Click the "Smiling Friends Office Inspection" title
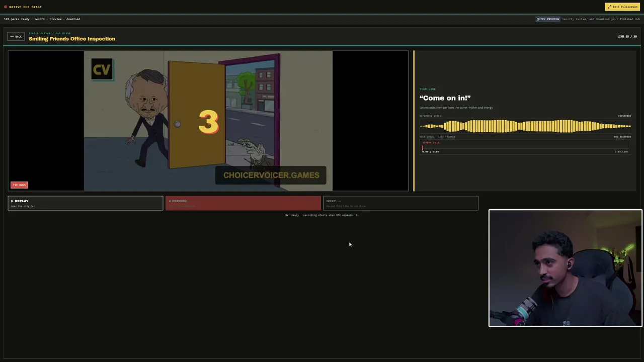Screen dimensions: 644x362 coord(72,39)
